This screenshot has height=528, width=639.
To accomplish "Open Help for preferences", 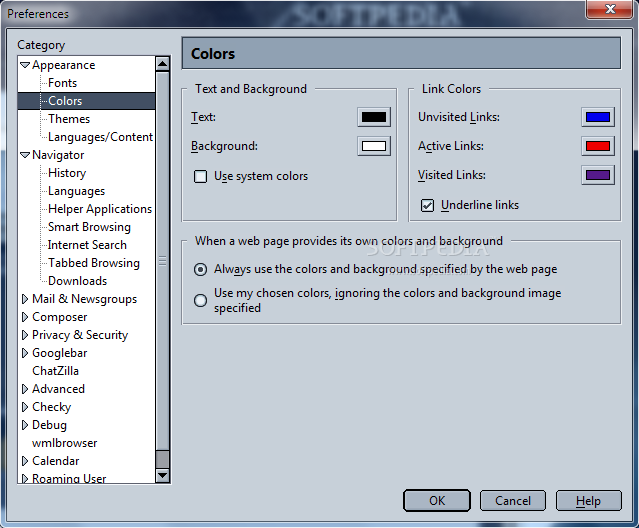I will coord(588,500).
